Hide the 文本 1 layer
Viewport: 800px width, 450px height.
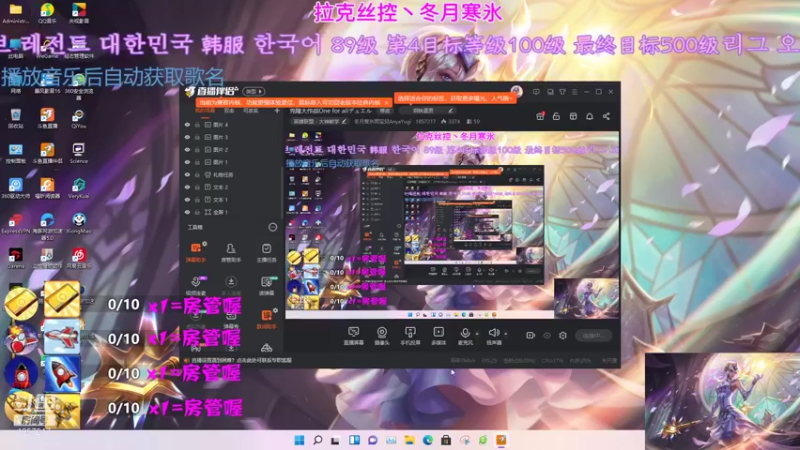[187, 199]
